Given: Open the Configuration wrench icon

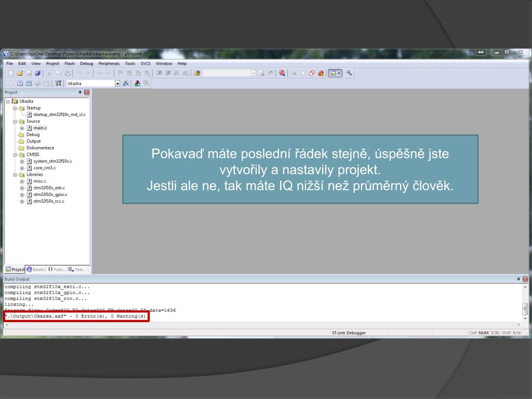Looking at the screenshot, I should 349,73.
